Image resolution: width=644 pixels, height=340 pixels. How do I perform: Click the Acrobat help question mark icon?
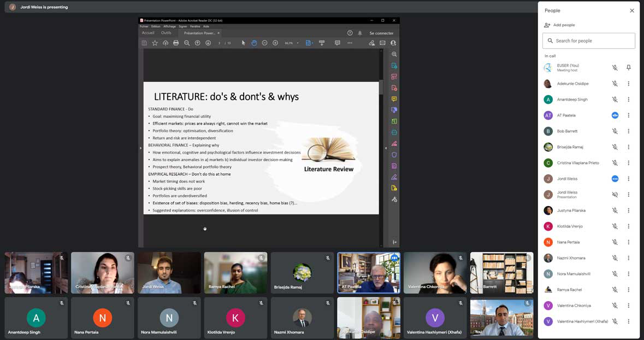click(x=350, y=33)
